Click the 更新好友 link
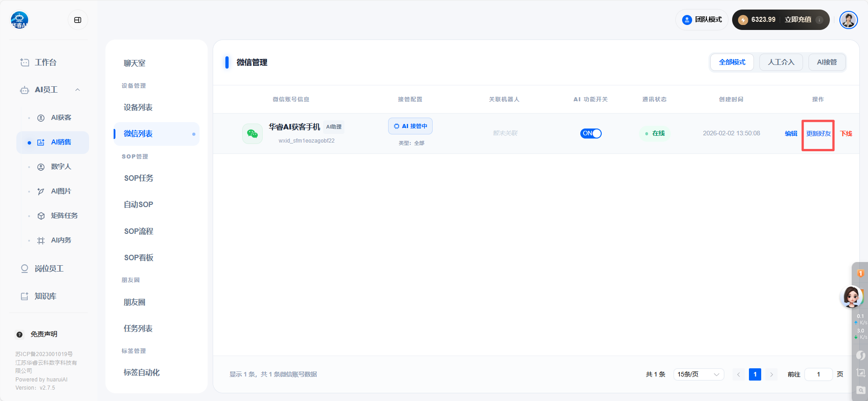 (818, 134)
